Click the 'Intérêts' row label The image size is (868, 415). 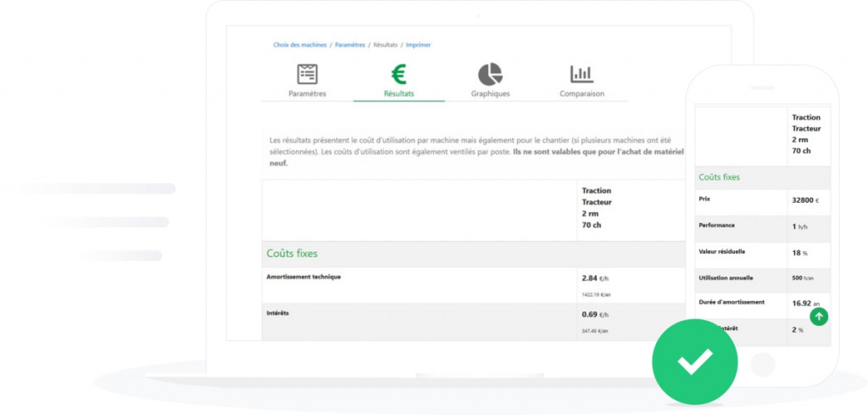pos(280,313)
